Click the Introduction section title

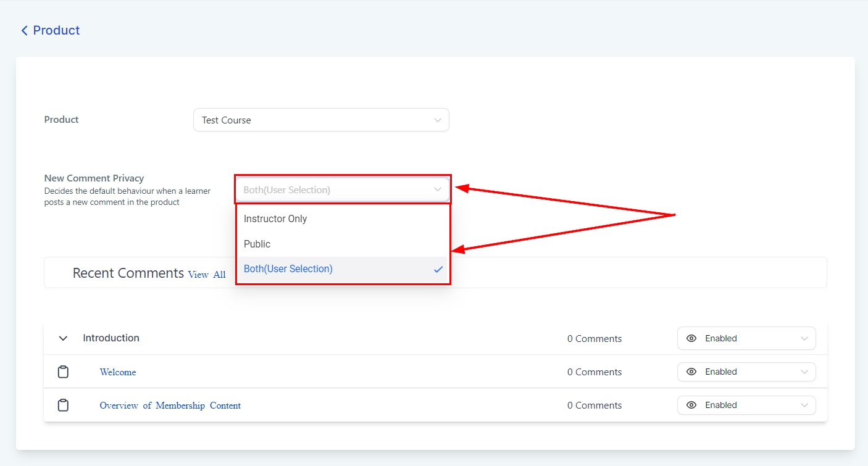coord(111,338)
